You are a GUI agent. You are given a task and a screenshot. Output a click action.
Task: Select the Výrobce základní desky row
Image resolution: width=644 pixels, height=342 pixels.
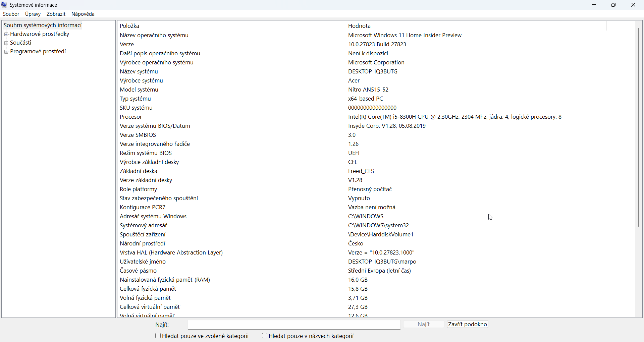coord(362,162)
